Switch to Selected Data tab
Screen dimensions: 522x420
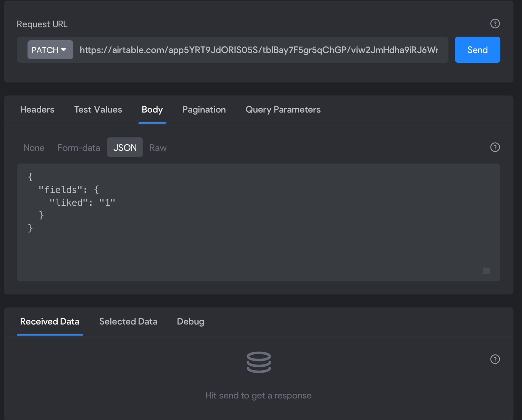pos(128,322)
